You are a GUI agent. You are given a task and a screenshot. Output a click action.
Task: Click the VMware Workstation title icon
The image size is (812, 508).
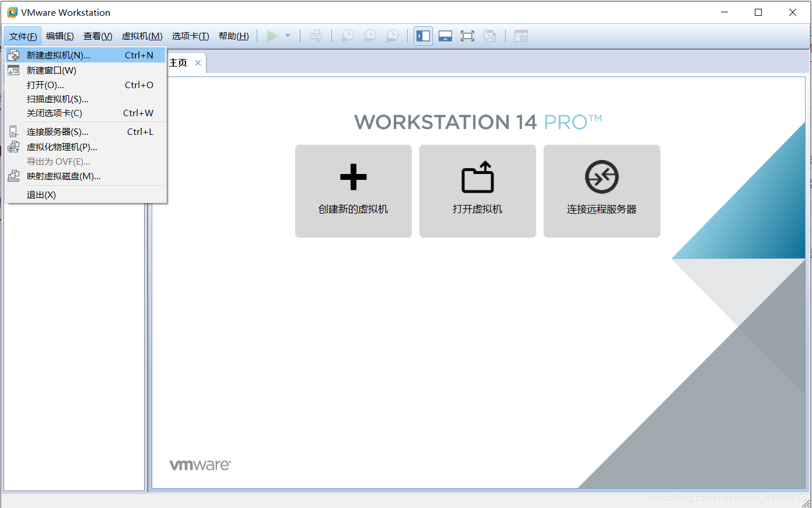click(12, 12)
